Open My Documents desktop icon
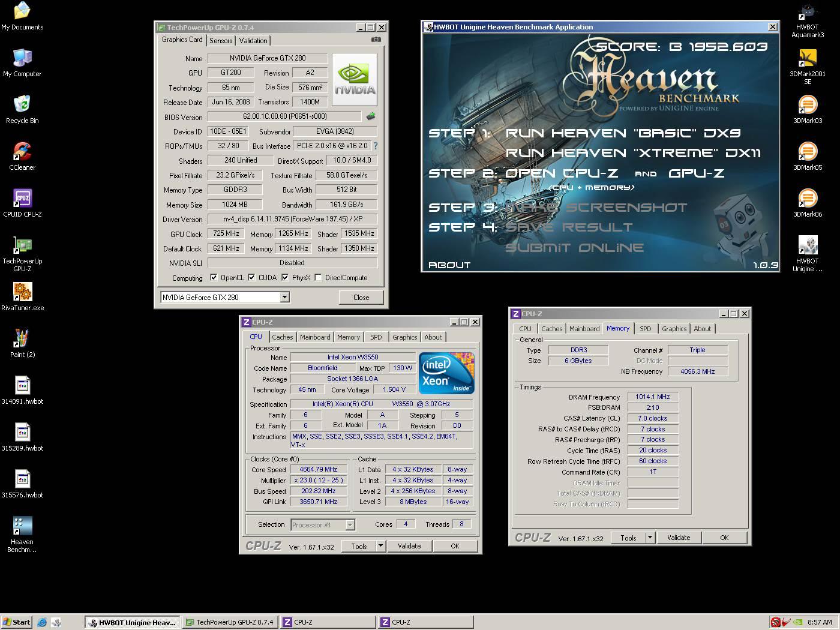 (x=22, y=16)
